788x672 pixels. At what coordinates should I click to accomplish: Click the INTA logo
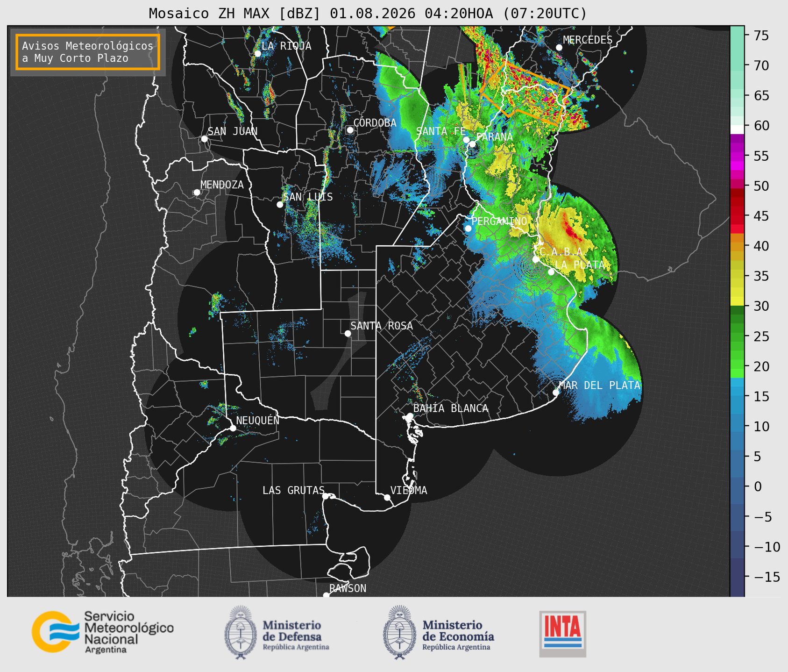tap(562, 634)
